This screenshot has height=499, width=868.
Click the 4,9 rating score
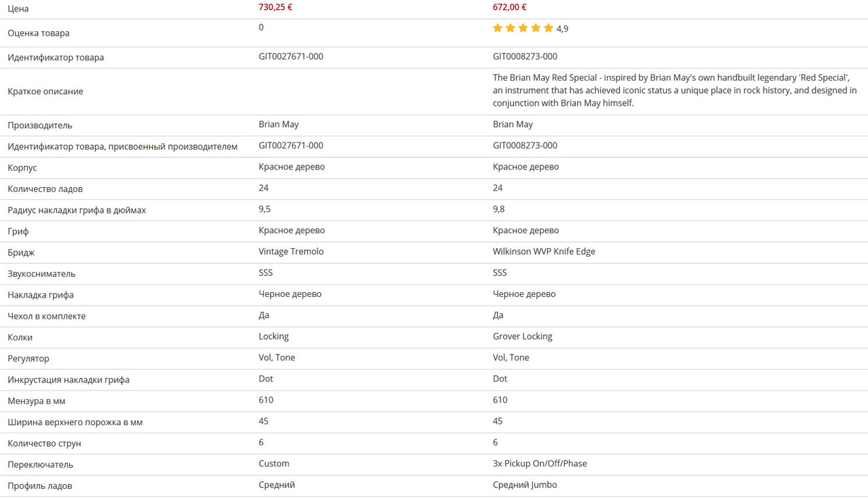(562, 28)
